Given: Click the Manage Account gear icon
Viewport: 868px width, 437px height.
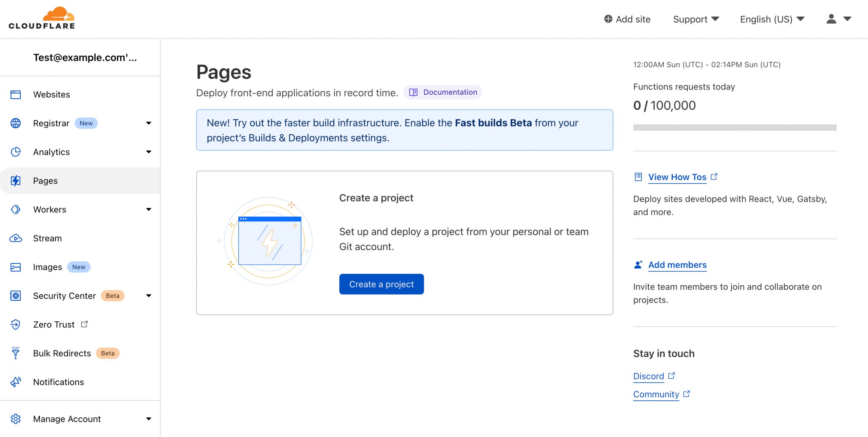Looking at the screenshot, I should 16,419.
